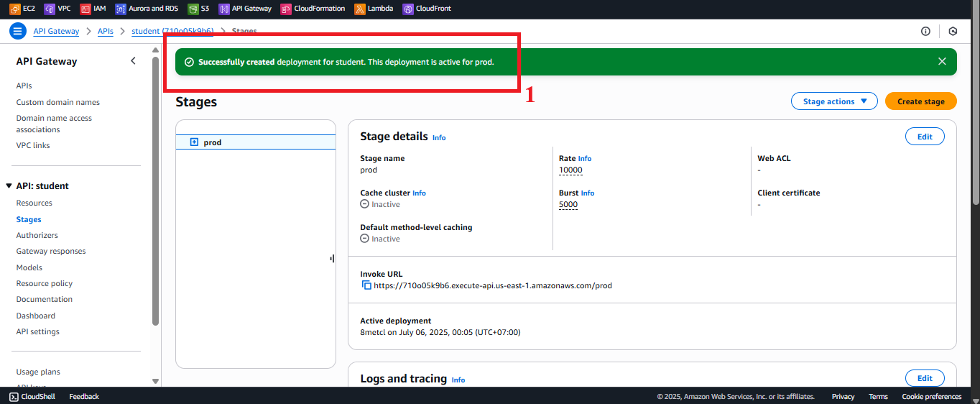Open the Stage actions dropdown

pyautogui.click(x=834, y=101)
